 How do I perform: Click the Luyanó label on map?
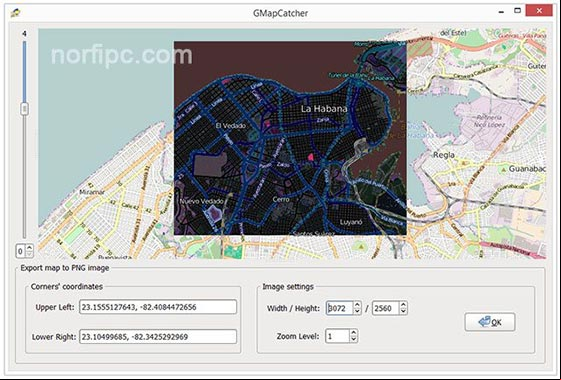point(351,222)
